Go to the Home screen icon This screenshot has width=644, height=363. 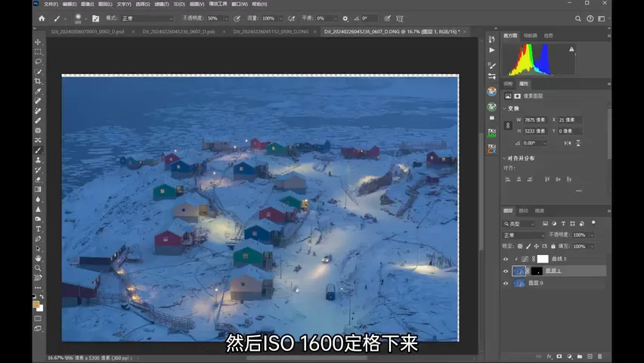pos(42,18)
